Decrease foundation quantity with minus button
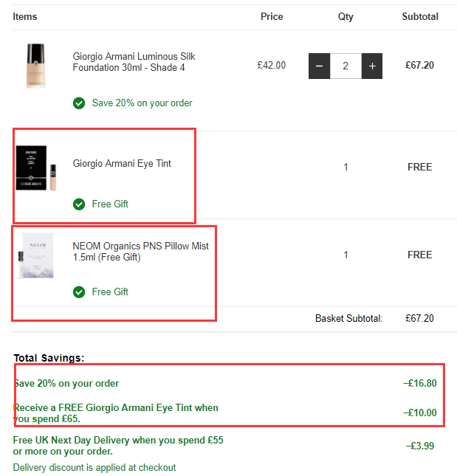Screen dimensions: 457x476 click(319, 66)
